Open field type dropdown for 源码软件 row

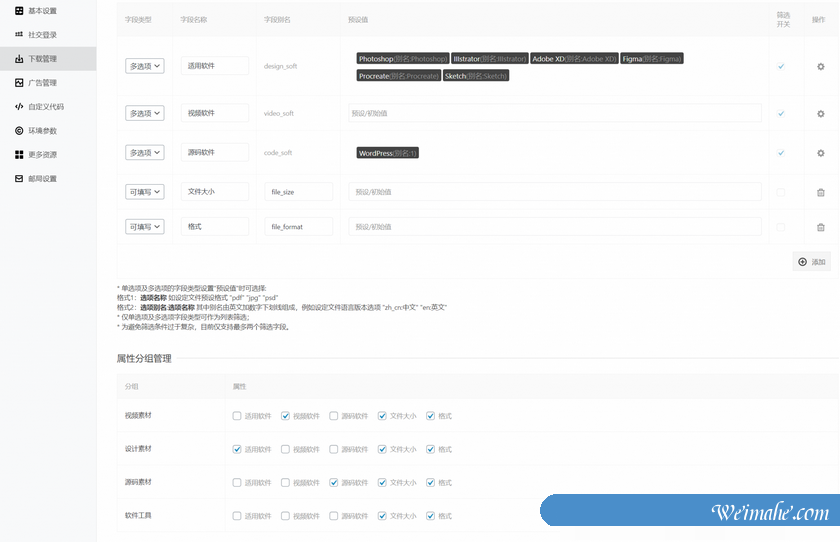click(x=145, y=153)
